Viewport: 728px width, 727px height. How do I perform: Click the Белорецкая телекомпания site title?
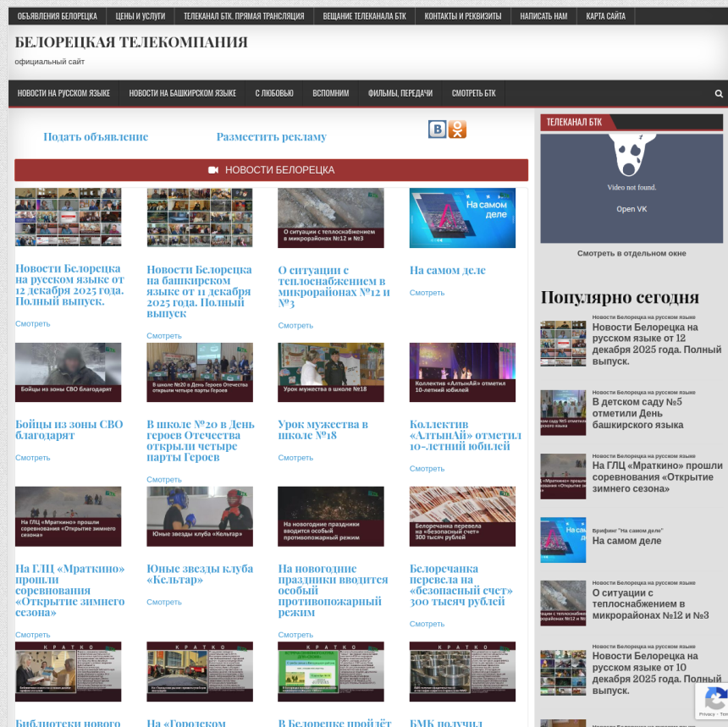point(131,42)
